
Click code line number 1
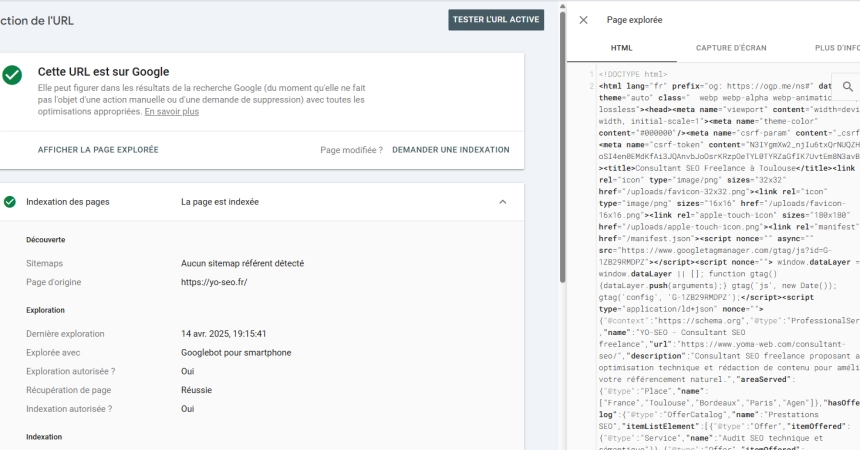[592, 75]
